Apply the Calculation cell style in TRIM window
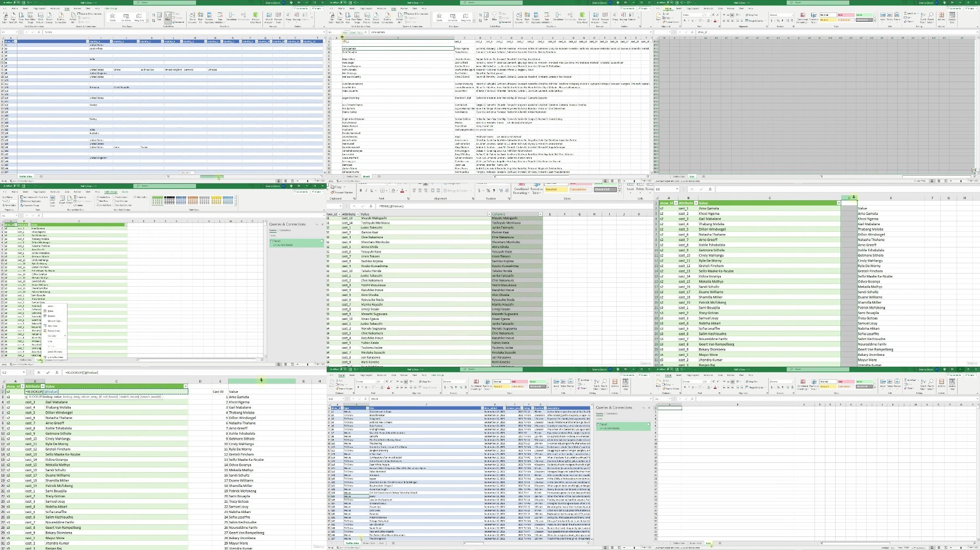Image resolution: width=980 pixels, height=550 pixels. click(580, 189)
